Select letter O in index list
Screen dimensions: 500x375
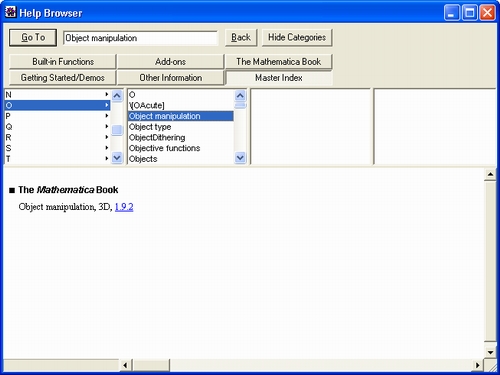[x=57, y=105]
